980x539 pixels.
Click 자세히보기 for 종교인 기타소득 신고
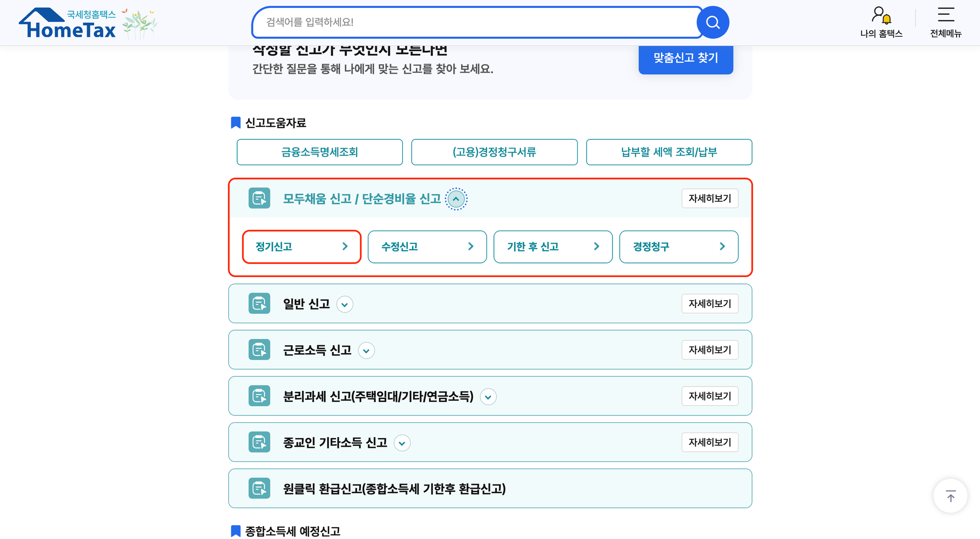(x=710, y=442)
